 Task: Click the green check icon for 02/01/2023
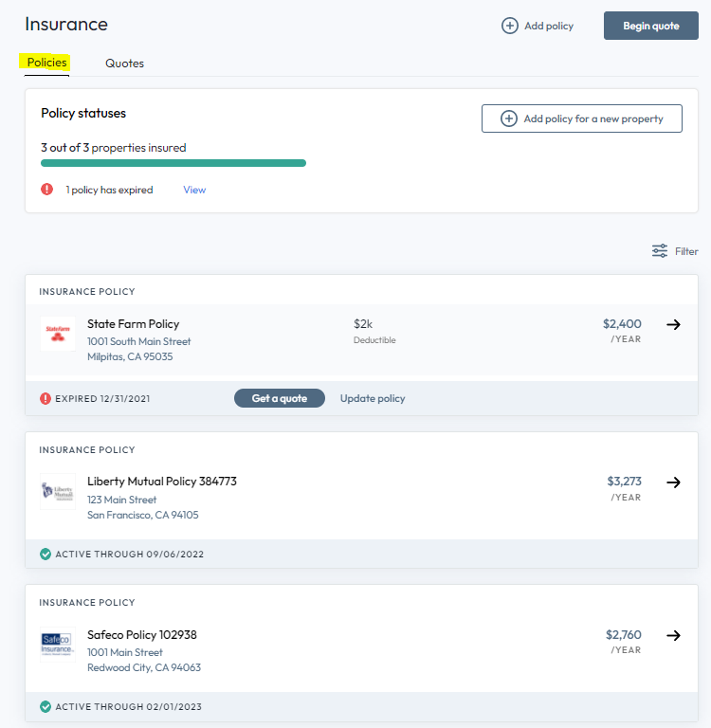pyautogui.click(x=46, y=706)
